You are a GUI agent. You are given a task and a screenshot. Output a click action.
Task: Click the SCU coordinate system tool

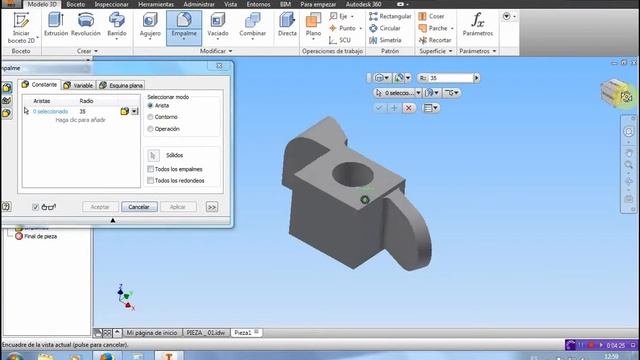pyautogui.click(x=340, y=40)
